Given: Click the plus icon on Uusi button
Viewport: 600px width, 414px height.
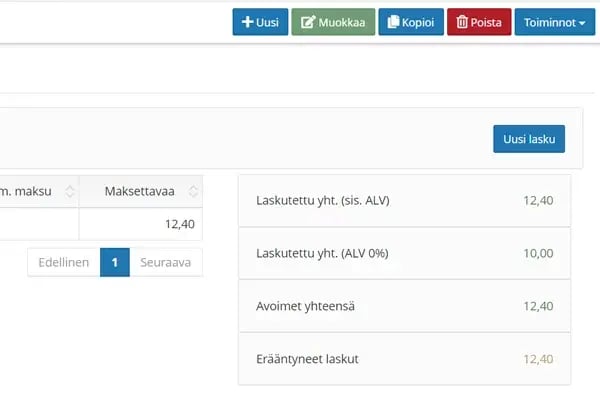Looking at the screenshot, I should (248, 22).
